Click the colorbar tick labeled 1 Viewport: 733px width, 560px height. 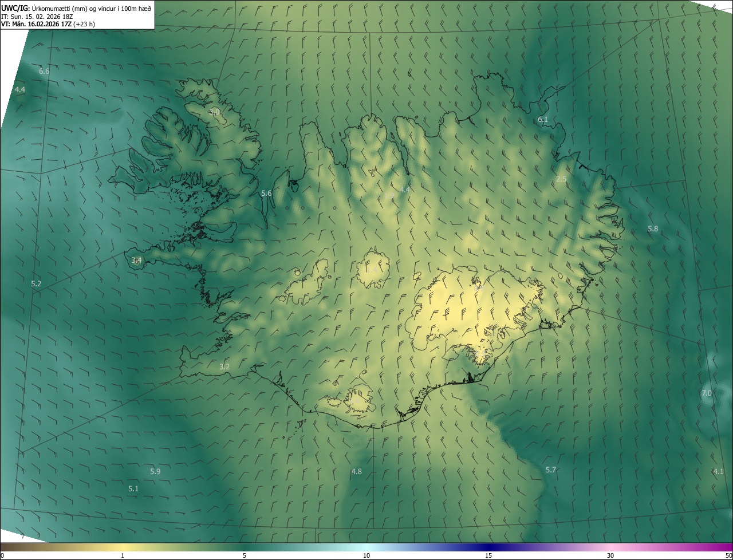tap(123, 556)
